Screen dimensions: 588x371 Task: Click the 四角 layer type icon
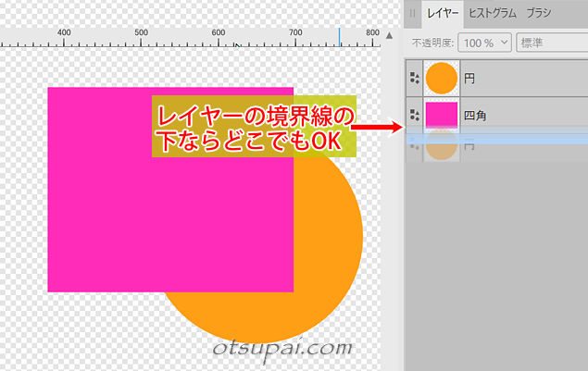pos(414,116)
